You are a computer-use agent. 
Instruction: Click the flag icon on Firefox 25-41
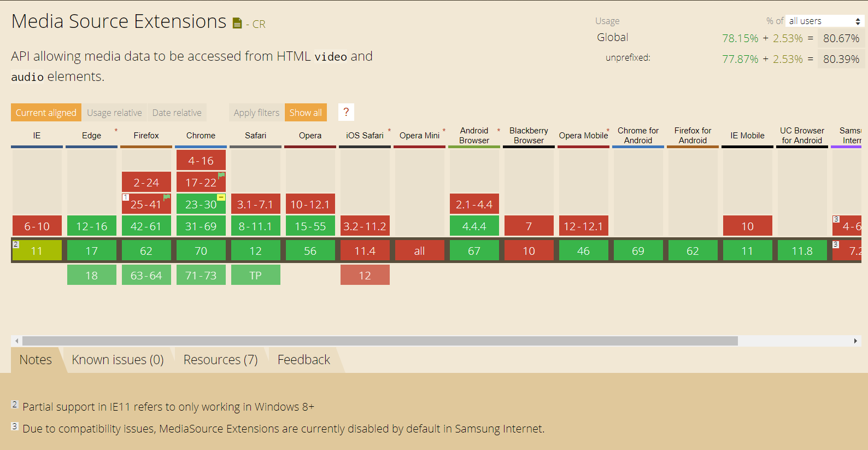coord(167,197)
